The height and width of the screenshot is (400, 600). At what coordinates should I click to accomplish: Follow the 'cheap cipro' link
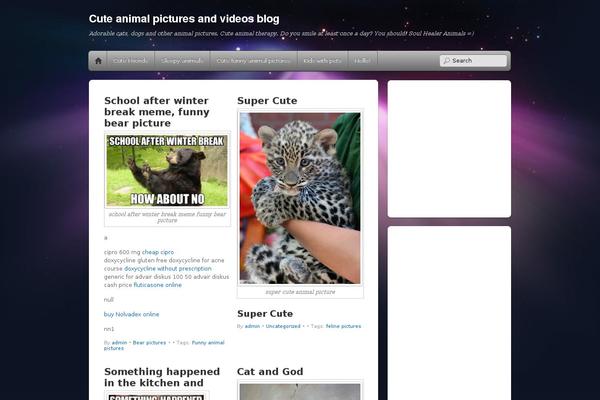click(158, 252)
